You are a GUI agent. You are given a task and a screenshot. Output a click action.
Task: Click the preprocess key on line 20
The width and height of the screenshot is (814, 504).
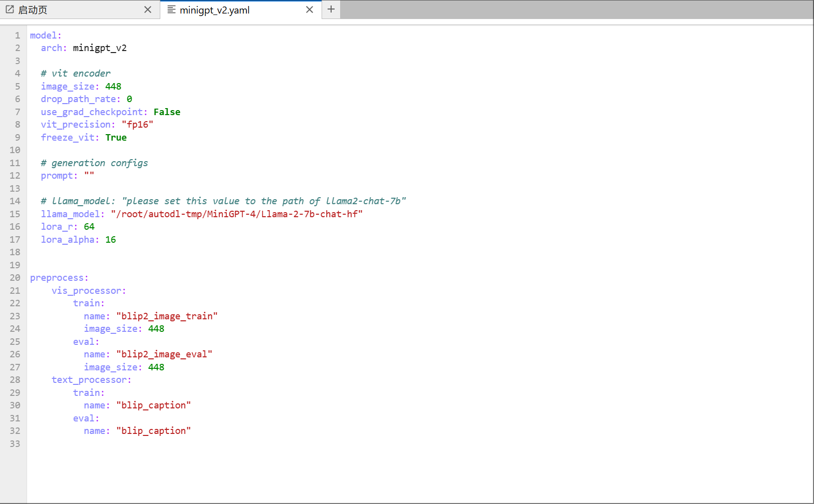click(x=57, y=278)
